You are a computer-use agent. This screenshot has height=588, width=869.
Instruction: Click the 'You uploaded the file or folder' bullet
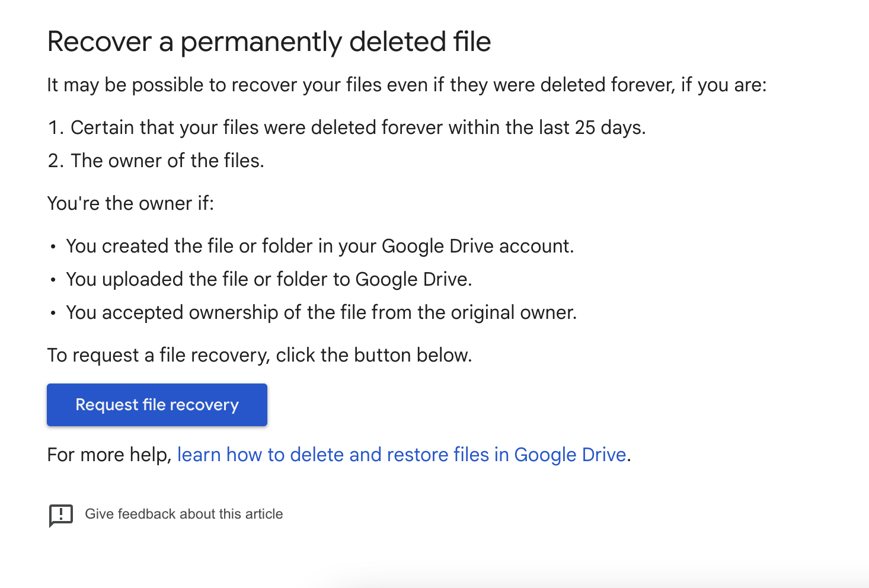point(269,279)
